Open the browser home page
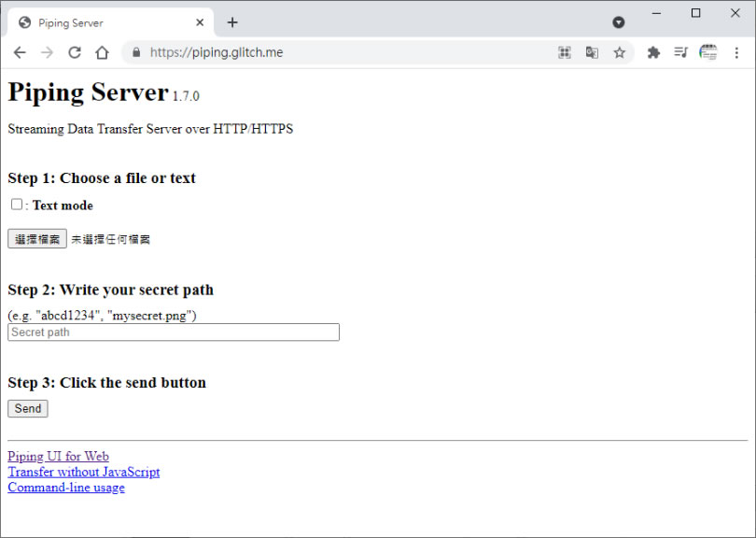Image resolution: width=756 pixels, height=538 pixels. (102, 52)
